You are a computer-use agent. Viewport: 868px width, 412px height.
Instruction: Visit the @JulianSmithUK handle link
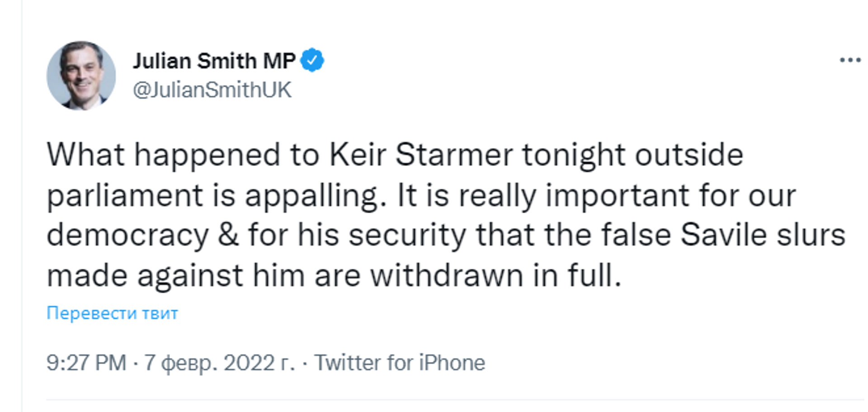pyautogui.click(x=212, y=89)
